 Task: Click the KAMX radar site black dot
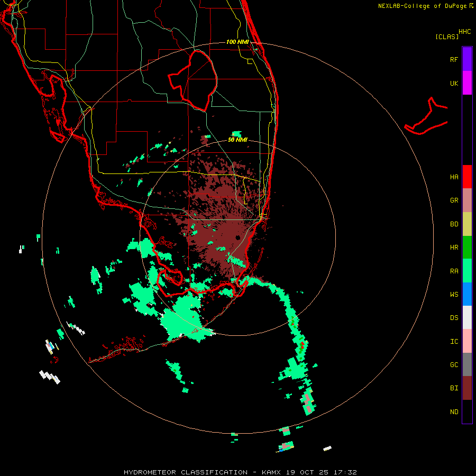pos(237,237)
